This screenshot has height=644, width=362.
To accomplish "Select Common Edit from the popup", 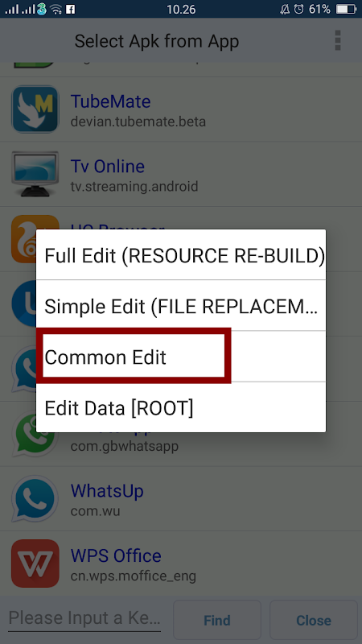I will tap(181, 357).
